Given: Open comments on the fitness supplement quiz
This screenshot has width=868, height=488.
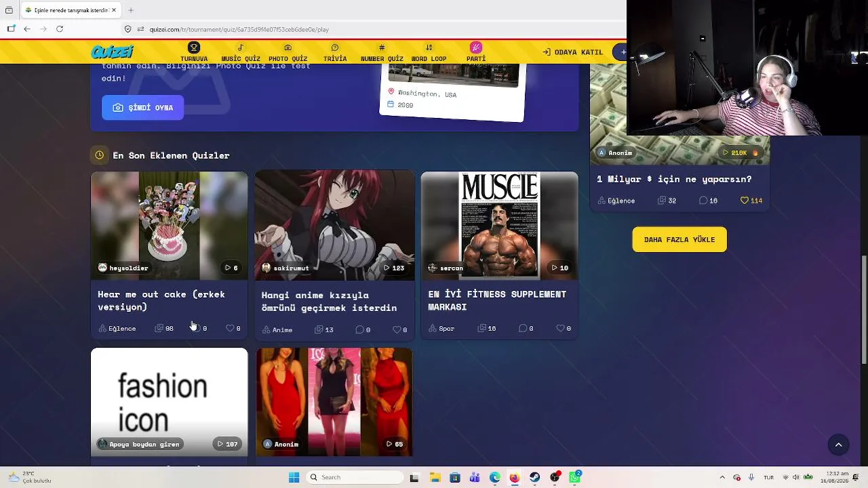Looking at the screenshot, I should point(526,328).
